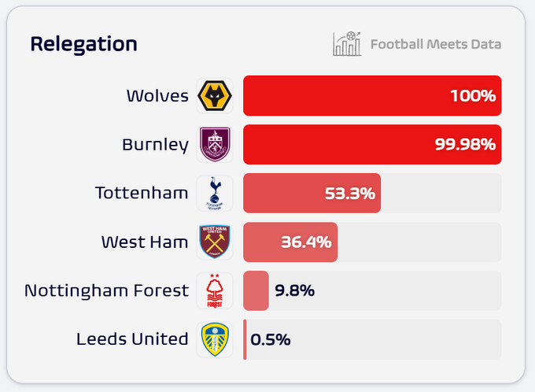Viewport: 535px width, 392px height.
Task: Click the Leeds United 0.5% value
Action: click(271, 340)
